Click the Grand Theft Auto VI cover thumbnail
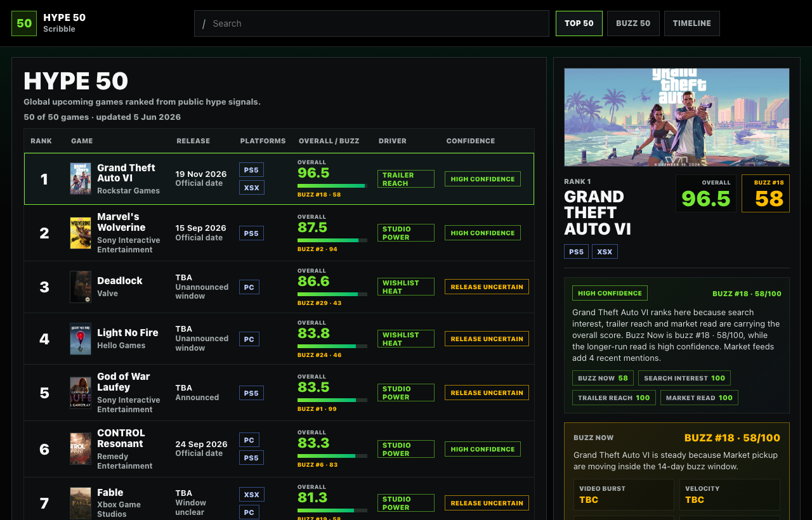The height and width of the screenshot is (520, 812). (81, 179)
